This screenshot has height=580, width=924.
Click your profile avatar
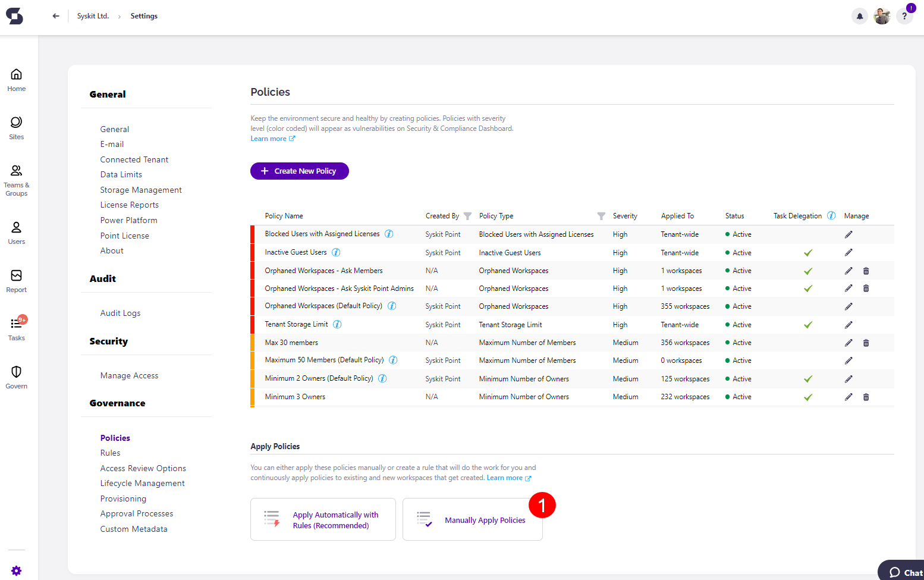(882, 16)
